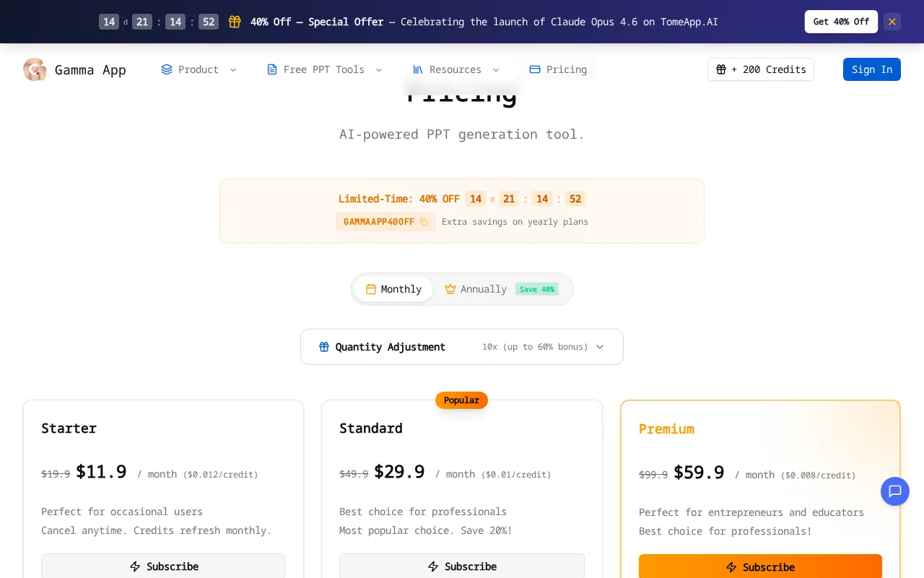Click '10x (up to 60% bonus)' value

[535, 347]
